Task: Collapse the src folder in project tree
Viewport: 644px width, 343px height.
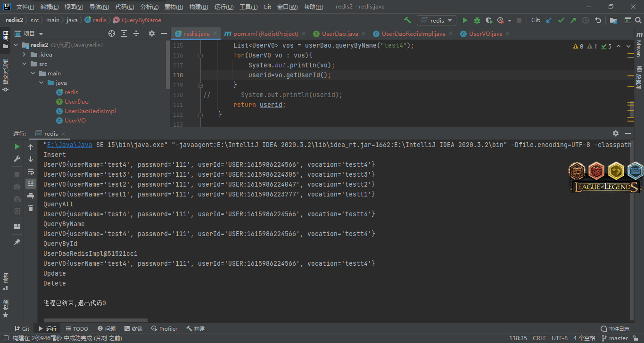Action: pos(25,64)
